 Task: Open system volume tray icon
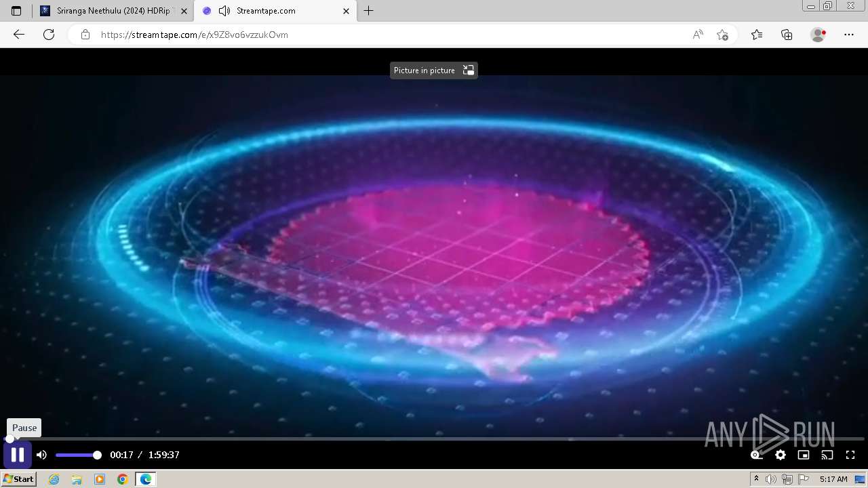click(x=772, y=479)
